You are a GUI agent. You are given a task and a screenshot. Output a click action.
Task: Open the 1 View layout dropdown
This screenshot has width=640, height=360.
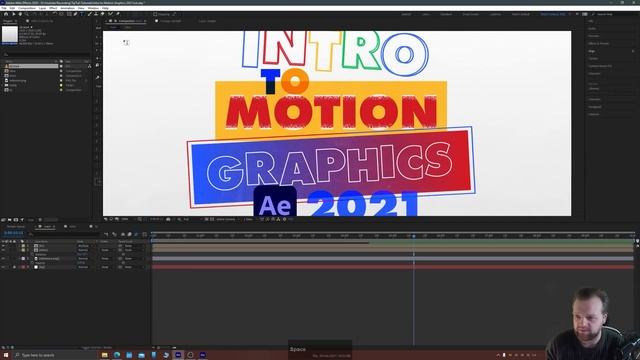coord(249,219)
